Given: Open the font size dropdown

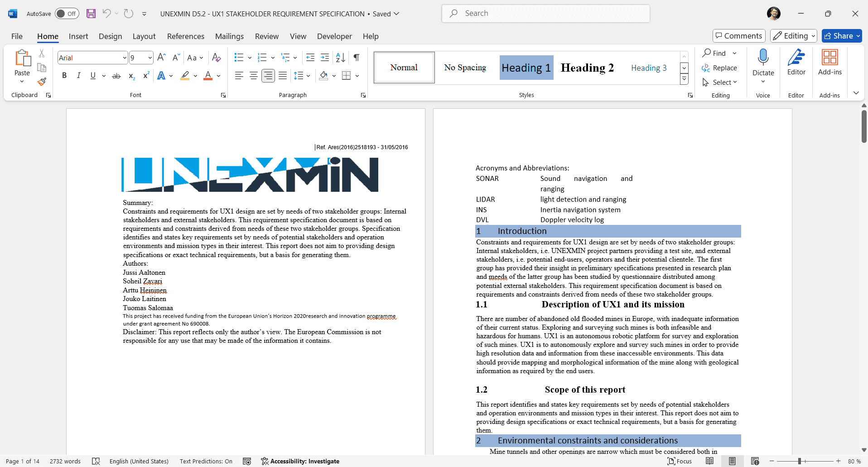Looking at the screenshot, I should [x=150, y=58].
